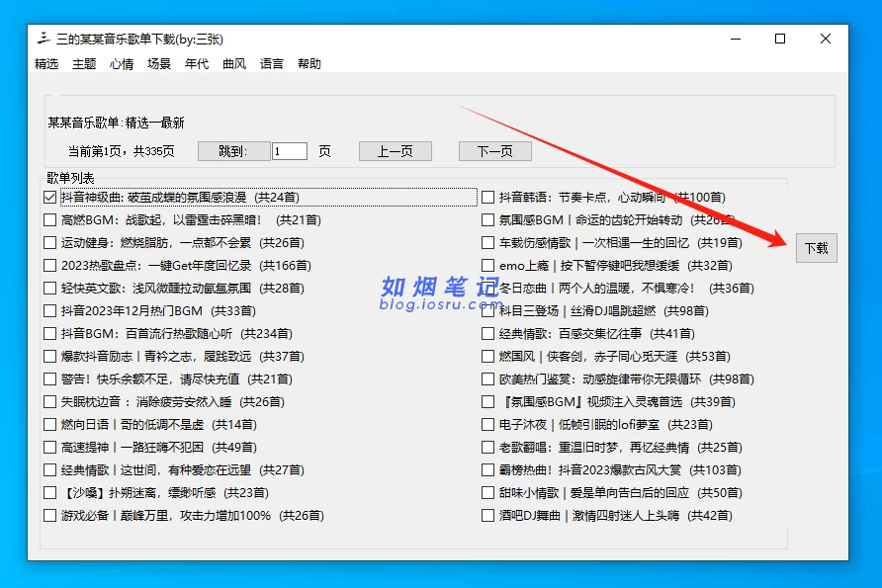The height and width of the screenshot is (588, 882).
Task: Check 高燃BGM 战歌起 playlist
Action: [x=50, y=219]
